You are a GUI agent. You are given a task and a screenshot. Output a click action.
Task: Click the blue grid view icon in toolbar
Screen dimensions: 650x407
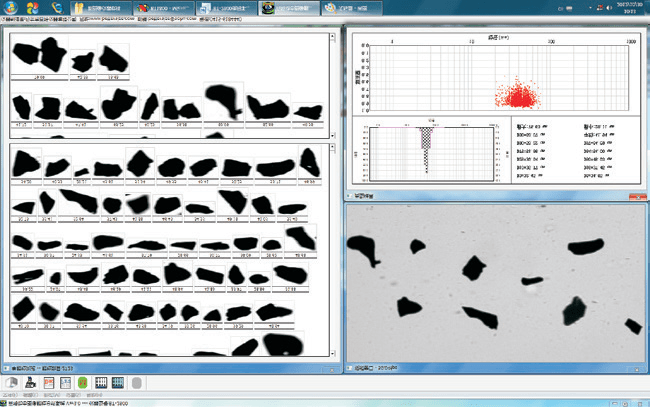[x=117, y=383]
